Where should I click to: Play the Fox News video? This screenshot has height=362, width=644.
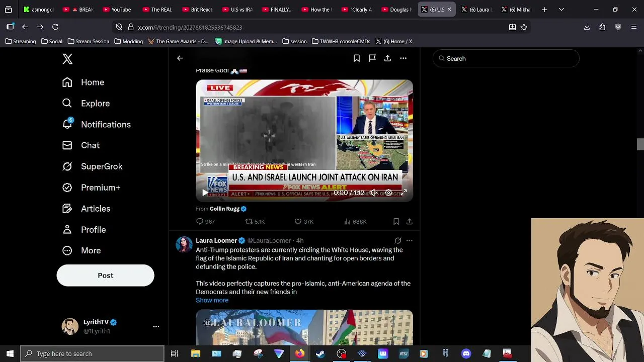click(205, 193)
